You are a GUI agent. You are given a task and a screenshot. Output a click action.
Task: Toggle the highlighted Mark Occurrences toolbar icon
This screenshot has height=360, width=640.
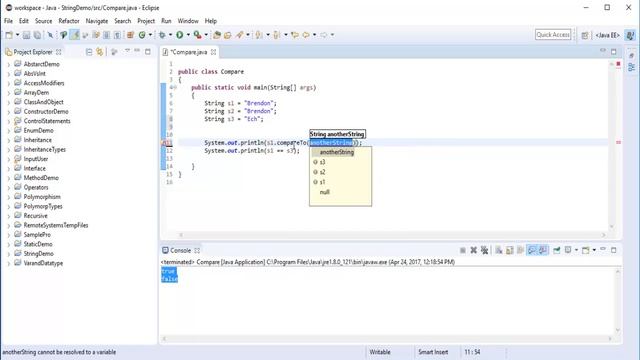click(x=74, y=35)
